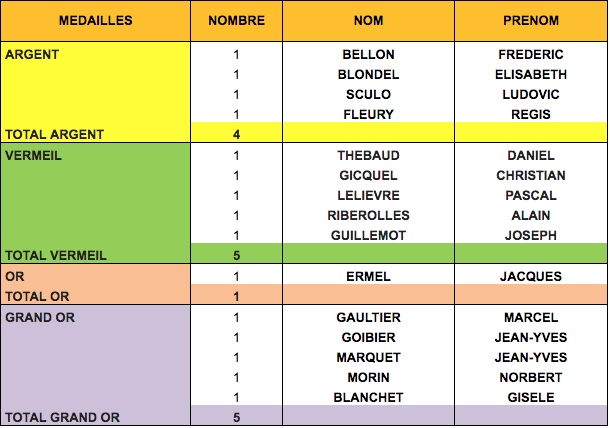Select the name BLANCHET
610x428 pixels.
368,397
